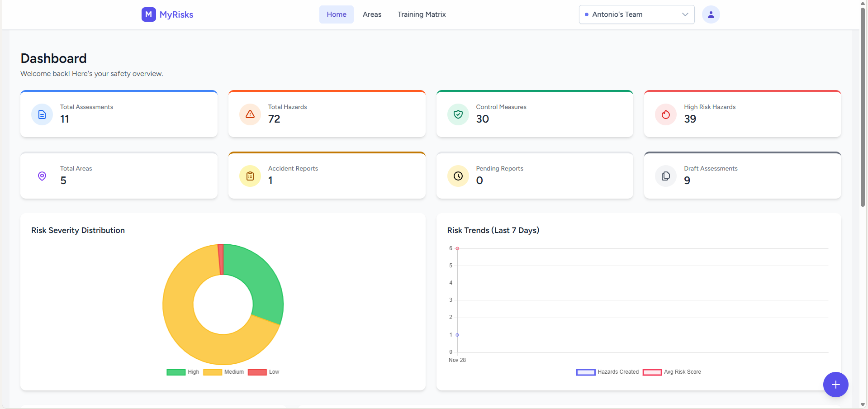Click the team selector chevron arrow
868x409 pixels.
click(x=685, y=14)
